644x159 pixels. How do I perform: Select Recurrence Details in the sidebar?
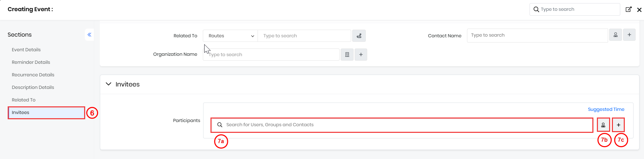click(33, 75)
